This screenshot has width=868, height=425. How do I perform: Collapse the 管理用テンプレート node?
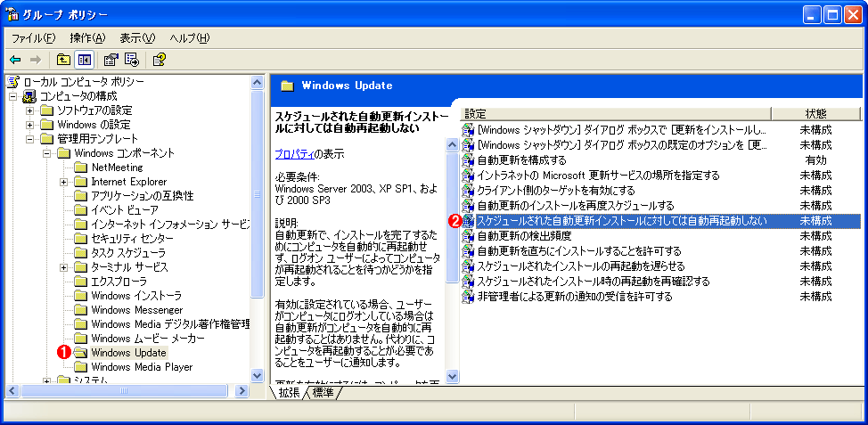pos(30,139)
